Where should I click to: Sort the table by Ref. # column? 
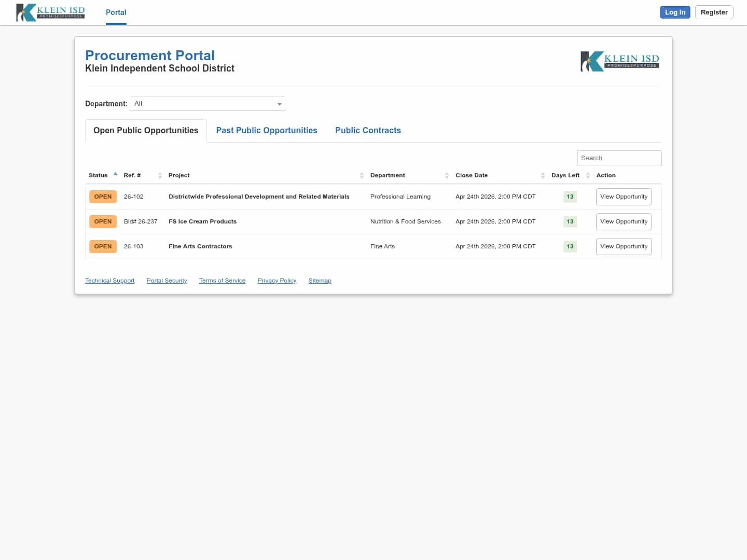pyautogui.click(x=160, y=175)
